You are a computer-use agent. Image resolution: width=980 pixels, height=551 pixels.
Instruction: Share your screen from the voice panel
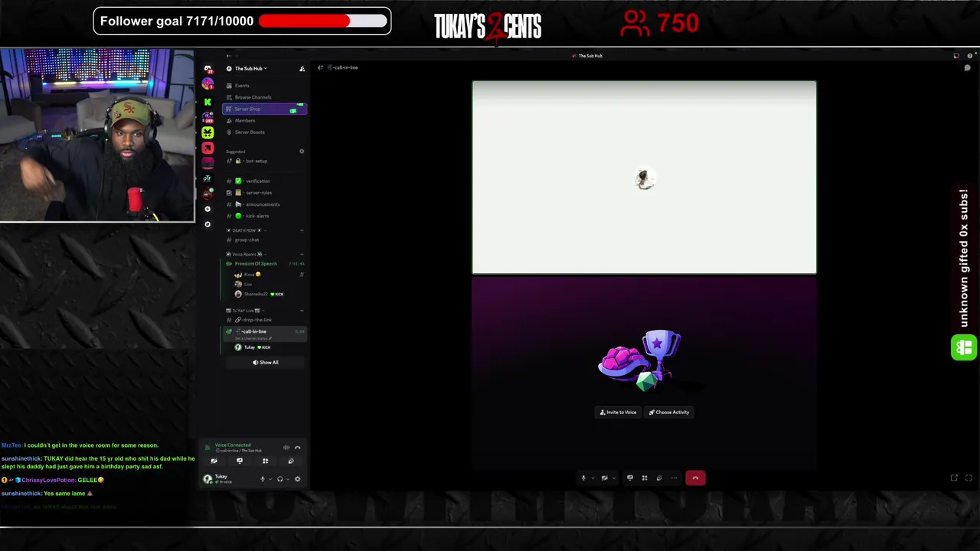click(x=240, y=461)
